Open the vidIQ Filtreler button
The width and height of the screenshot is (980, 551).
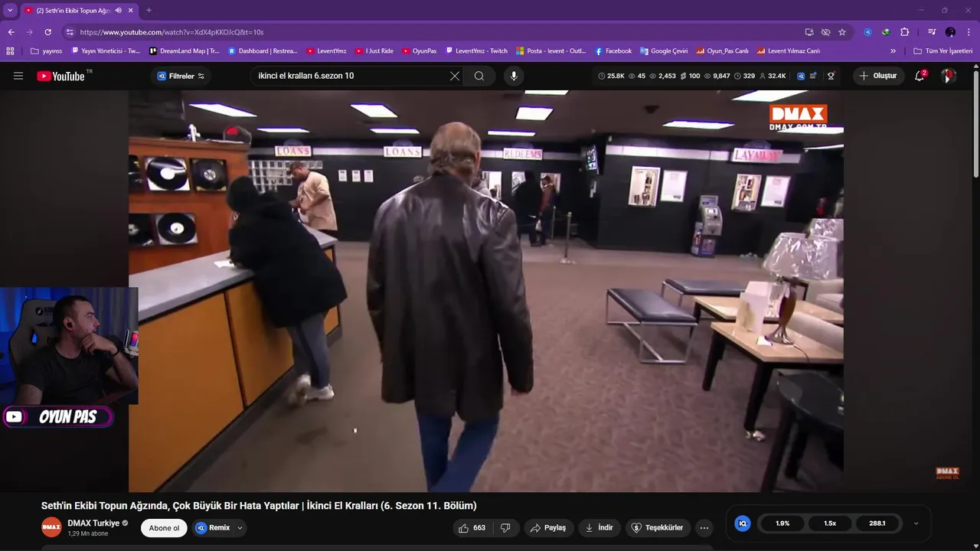pos(181,76)
